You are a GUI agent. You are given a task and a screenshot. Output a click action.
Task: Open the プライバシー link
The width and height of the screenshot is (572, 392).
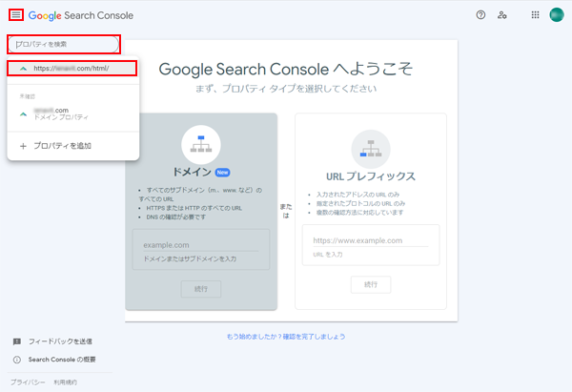click(x=28, y=382)
